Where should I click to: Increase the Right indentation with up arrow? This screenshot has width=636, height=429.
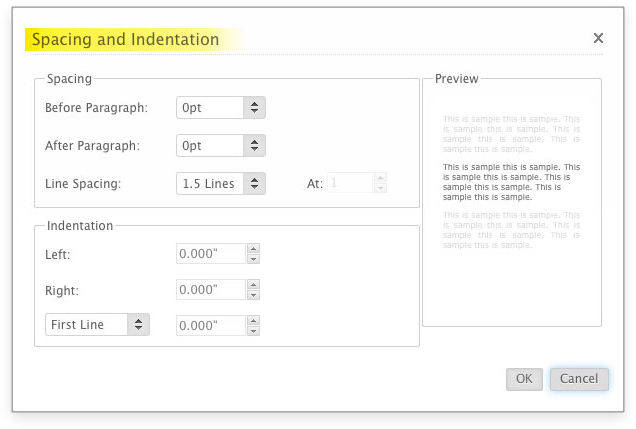253,285
